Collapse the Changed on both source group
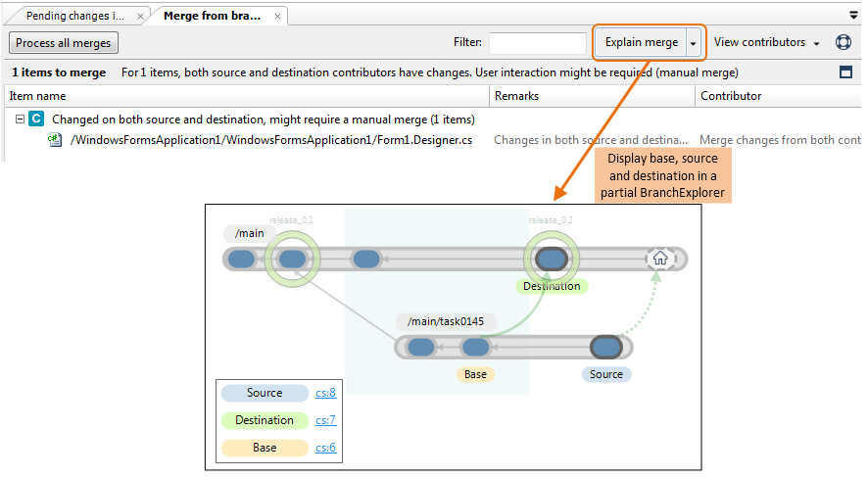This screenshot has width=868, height=477. (x=20, y=119)
